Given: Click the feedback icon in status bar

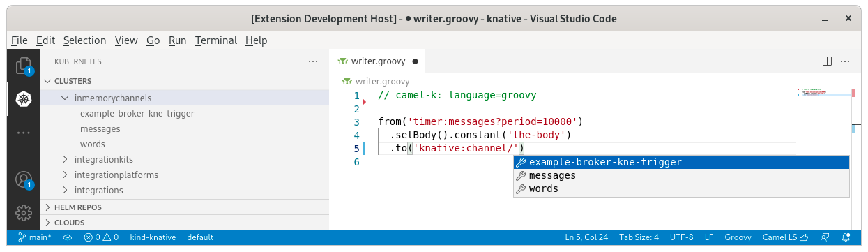Looking at the screenshot, I should pyautogui.click(x=826, y=237).
